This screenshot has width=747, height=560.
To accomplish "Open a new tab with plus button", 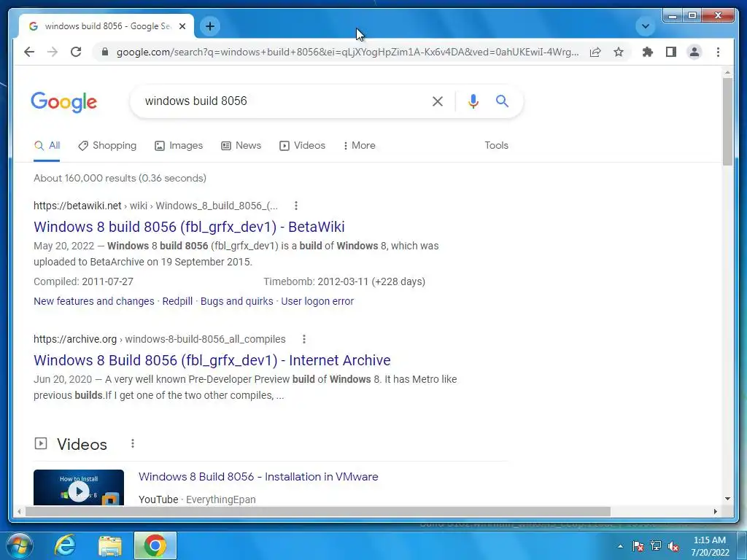I will pyautogui.click(x=210, y=26).
